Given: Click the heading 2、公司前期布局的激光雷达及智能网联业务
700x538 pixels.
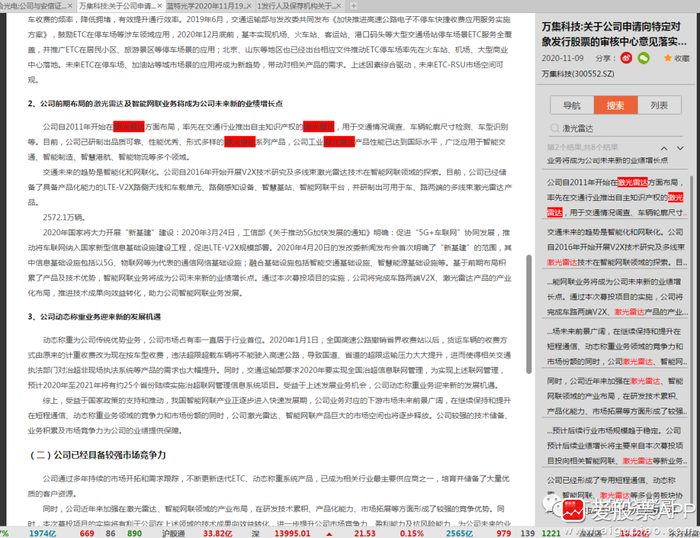Looking at the screenshot, I should (x=155, y=104).
